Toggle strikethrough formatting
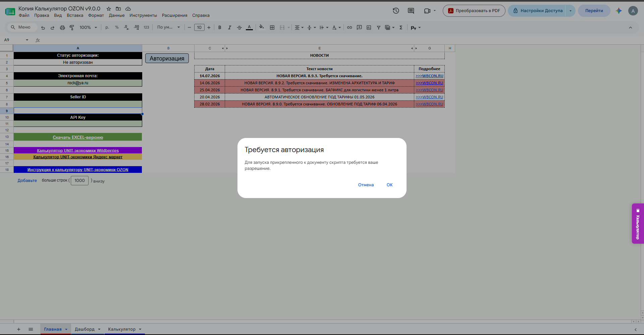Screen dimensions: 644x335 tap(239, 28)
